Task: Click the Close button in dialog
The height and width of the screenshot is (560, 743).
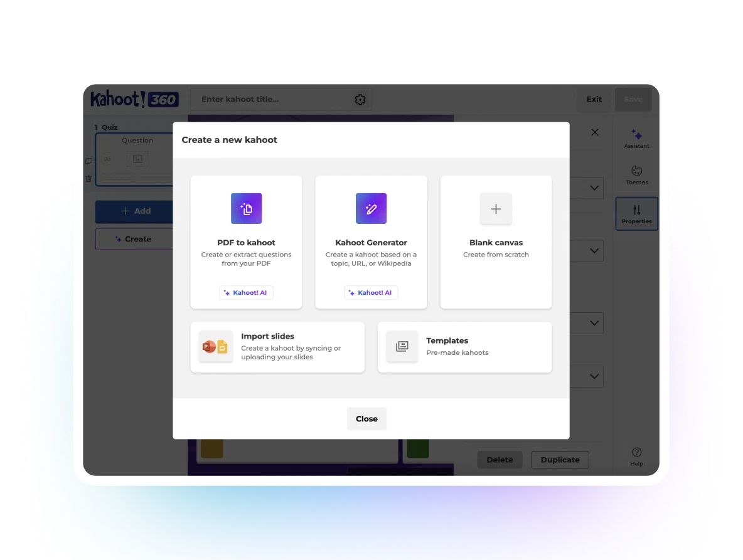Action: [x=366, y=419]
